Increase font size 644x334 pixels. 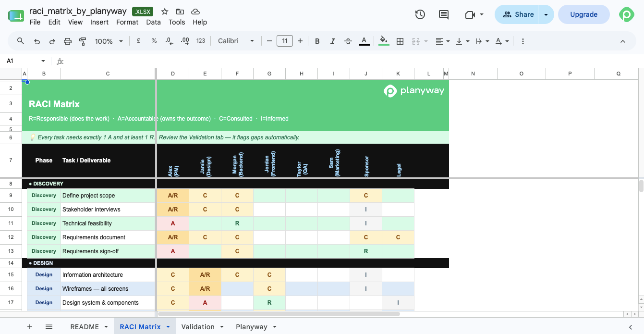300,41
